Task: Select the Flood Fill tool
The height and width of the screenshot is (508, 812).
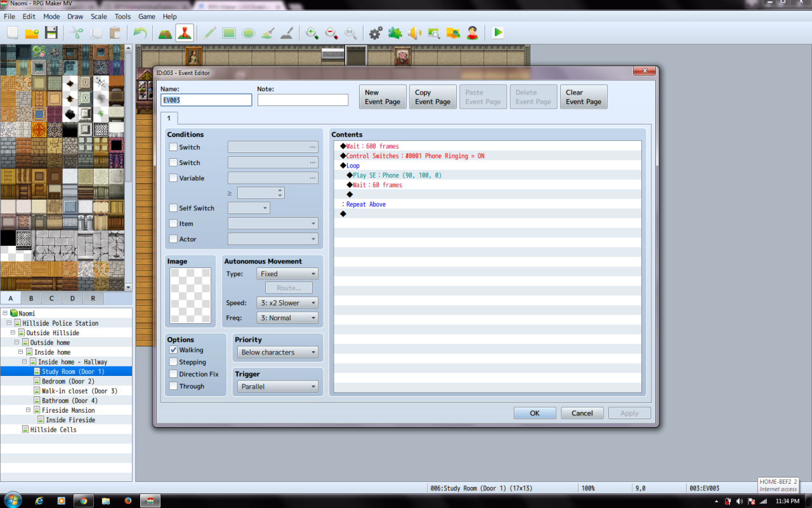Action: (267, 33)
